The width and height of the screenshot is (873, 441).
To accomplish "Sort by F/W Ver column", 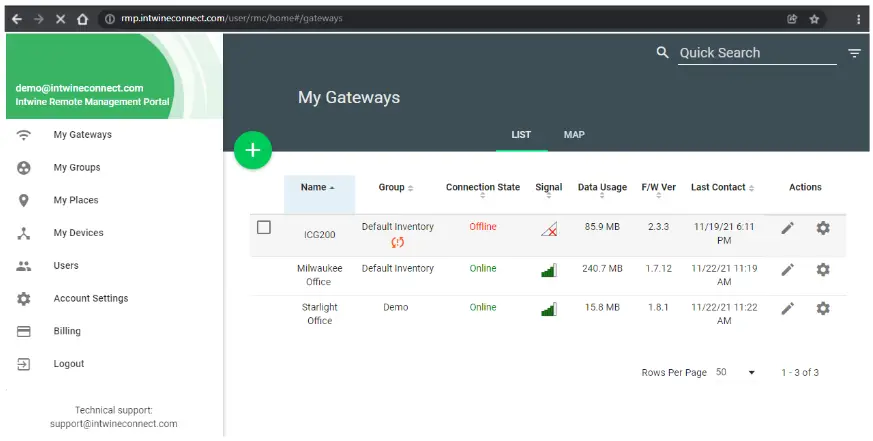I will (659, 188).
